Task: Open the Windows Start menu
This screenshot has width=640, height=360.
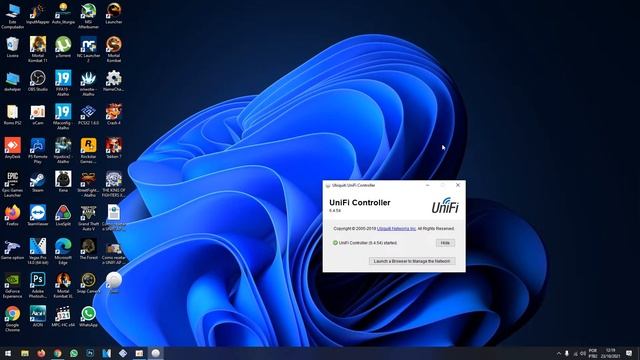Action: pos(8,353)
